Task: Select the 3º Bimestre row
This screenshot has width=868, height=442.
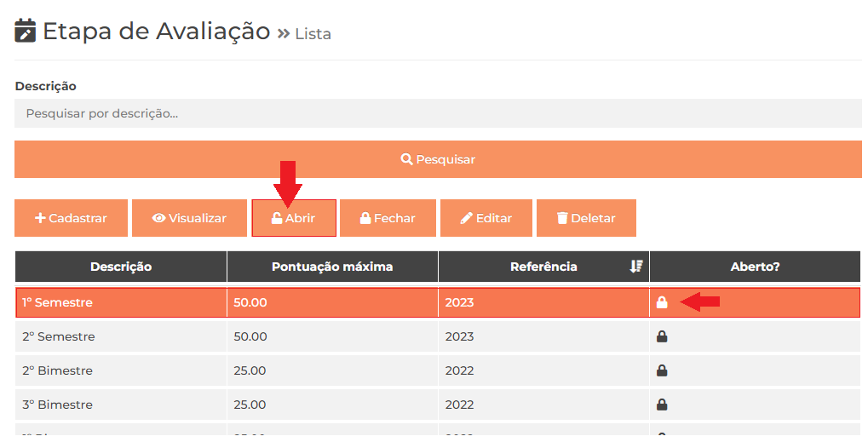Action: click(438, 405)
